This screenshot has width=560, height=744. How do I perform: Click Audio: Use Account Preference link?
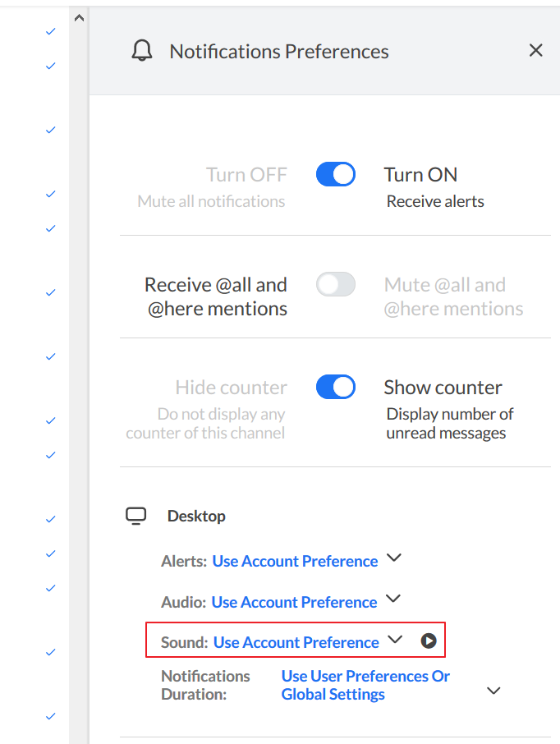(294, 602)
